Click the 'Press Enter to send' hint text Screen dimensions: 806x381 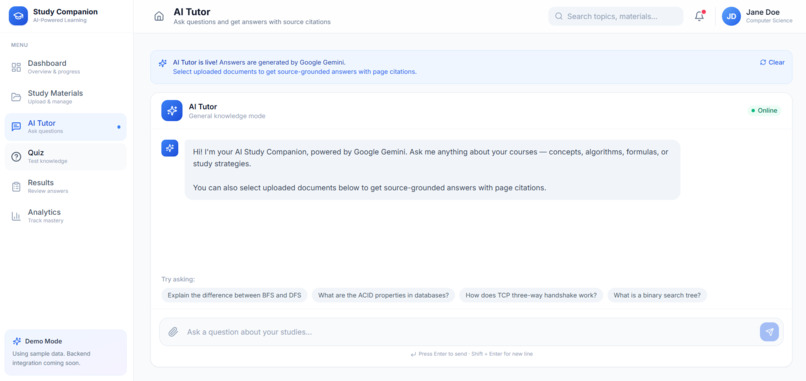pyautogui.click(x=471, y=354)
